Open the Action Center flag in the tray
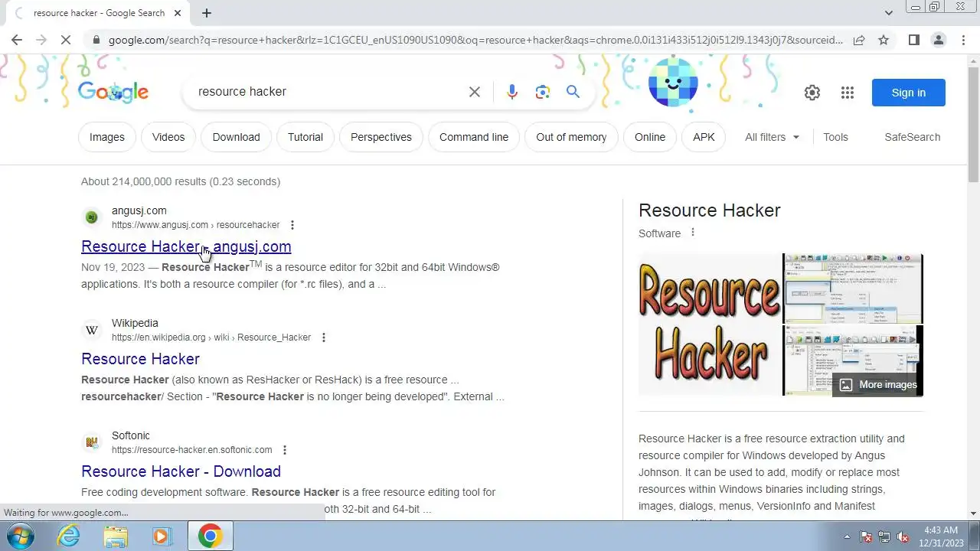This screenshot has width=980, height=551. tap(867, 536)
